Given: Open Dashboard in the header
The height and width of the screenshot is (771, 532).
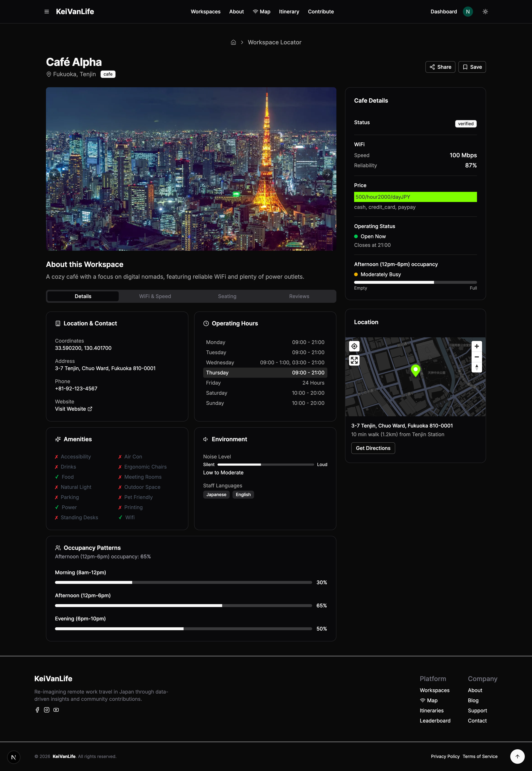Looking at the screenshot, I should (x=444, y=12).
